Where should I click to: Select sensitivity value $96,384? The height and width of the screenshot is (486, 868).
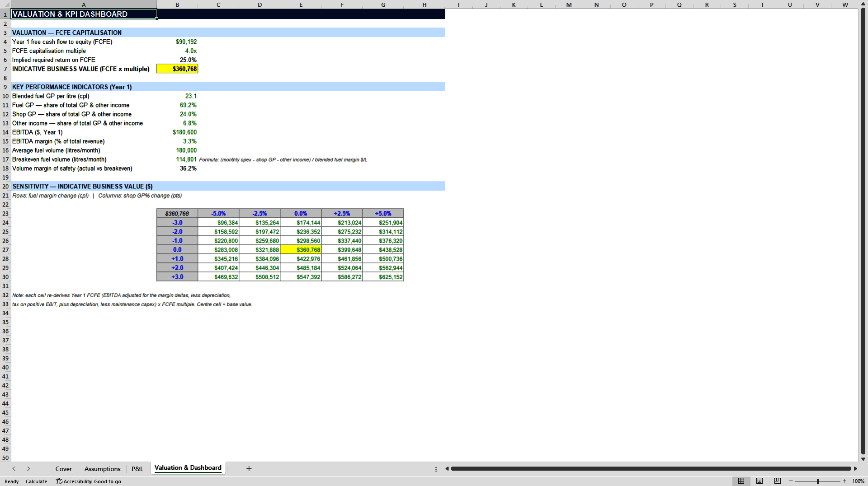click(218, 222)
